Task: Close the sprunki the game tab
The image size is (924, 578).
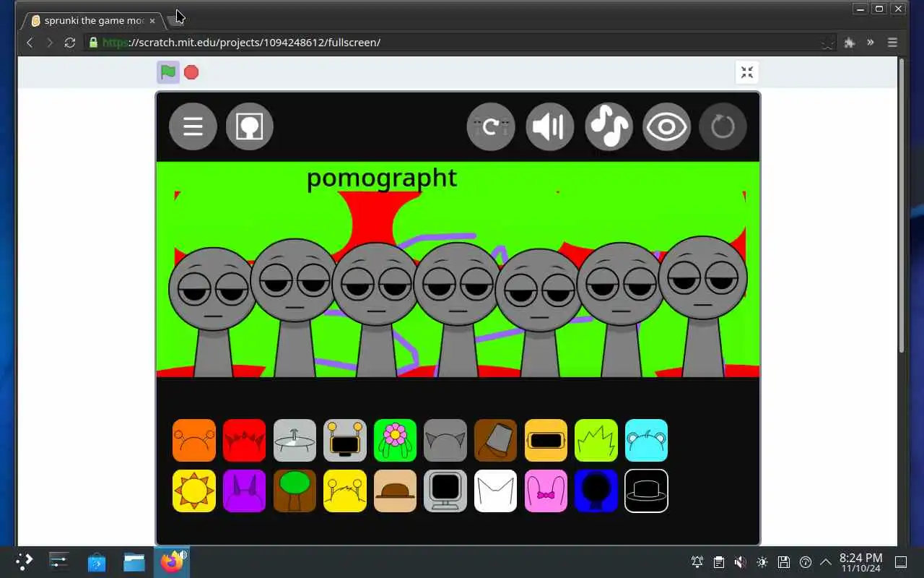Action: (x=152, y=21)
